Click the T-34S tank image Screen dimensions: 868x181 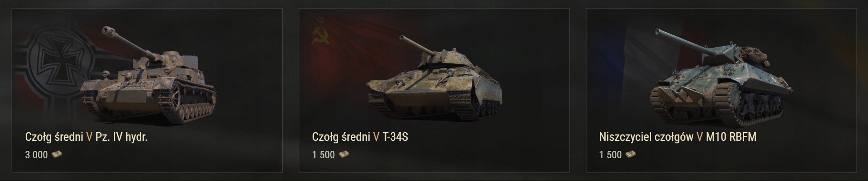pyautogui.click(x=434, y=77)
